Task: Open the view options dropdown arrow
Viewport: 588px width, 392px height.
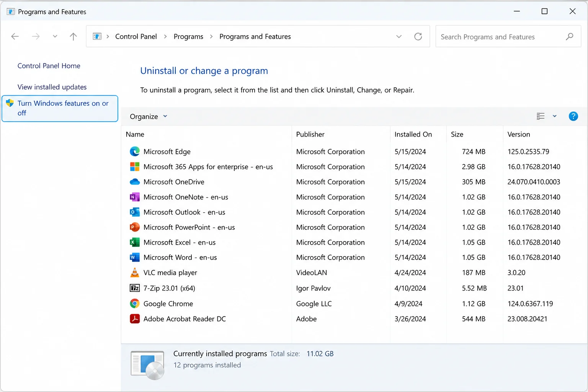Action: coord(554,116)
